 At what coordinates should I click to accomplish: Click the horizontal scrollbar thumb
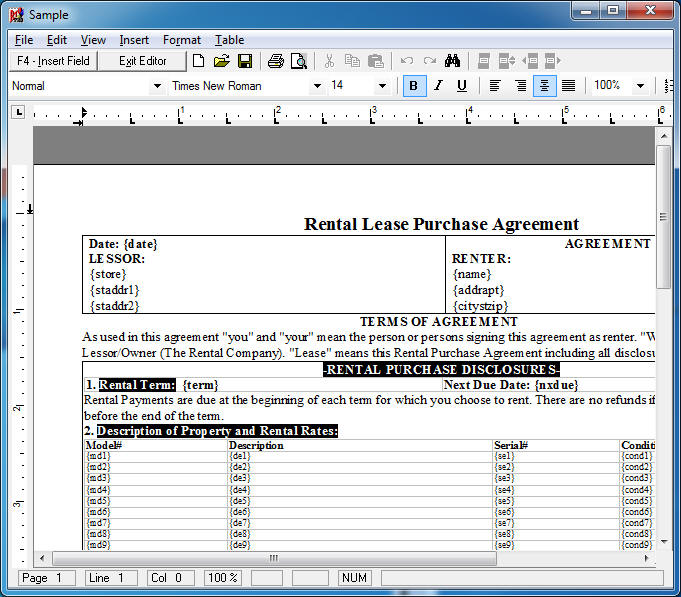pos(273,558)
